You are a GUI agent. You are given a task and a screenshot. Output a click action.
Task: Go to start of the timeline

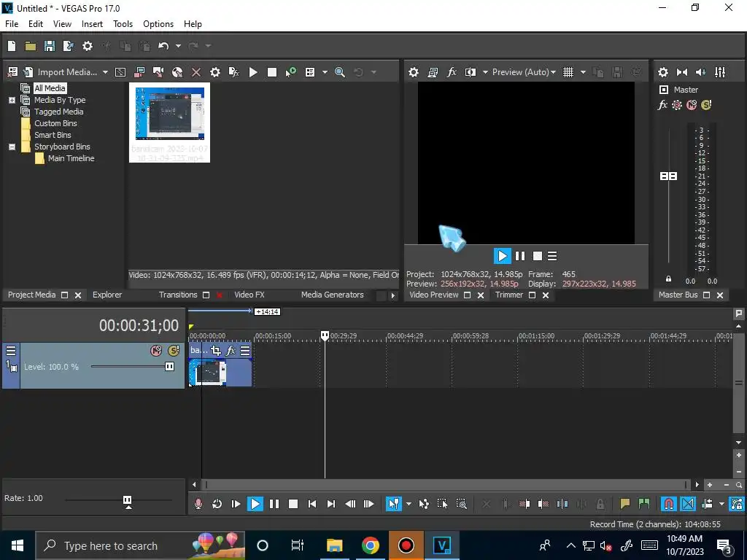coord(312,504)
